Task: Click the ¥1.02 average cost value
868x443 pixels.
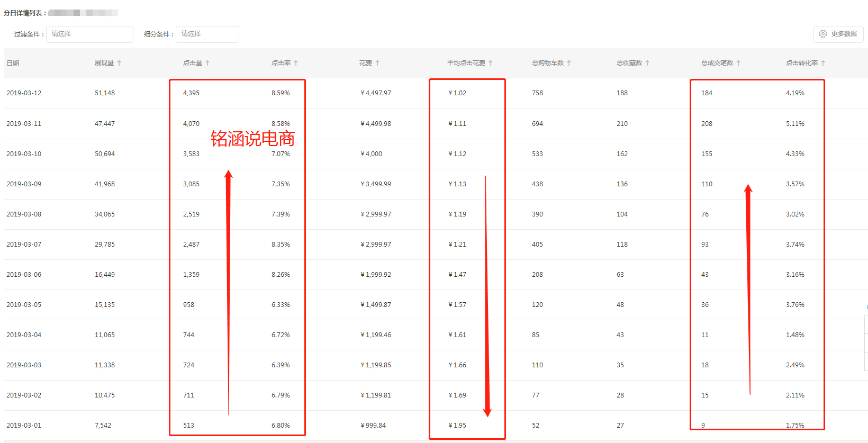Action: (x=457, y=93)
